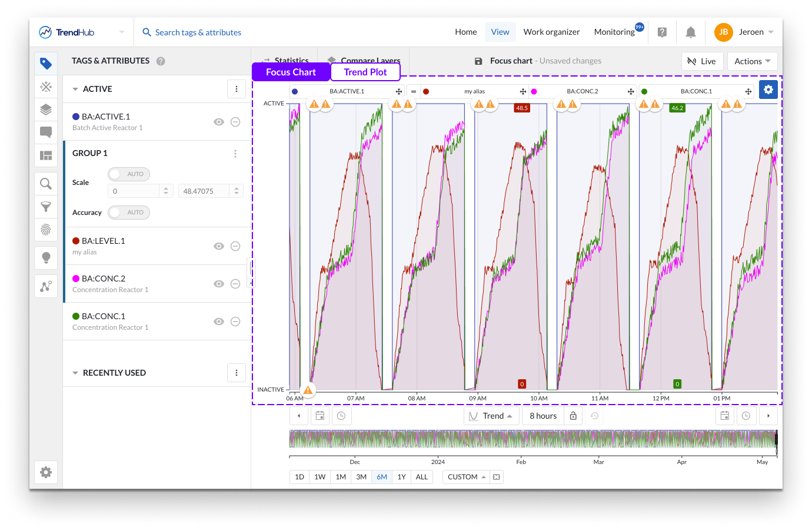Image resolution: width=812 pixels, height=530 pixels.
Task: Switch to the Trend Plot tab
Action: point(365,72)
